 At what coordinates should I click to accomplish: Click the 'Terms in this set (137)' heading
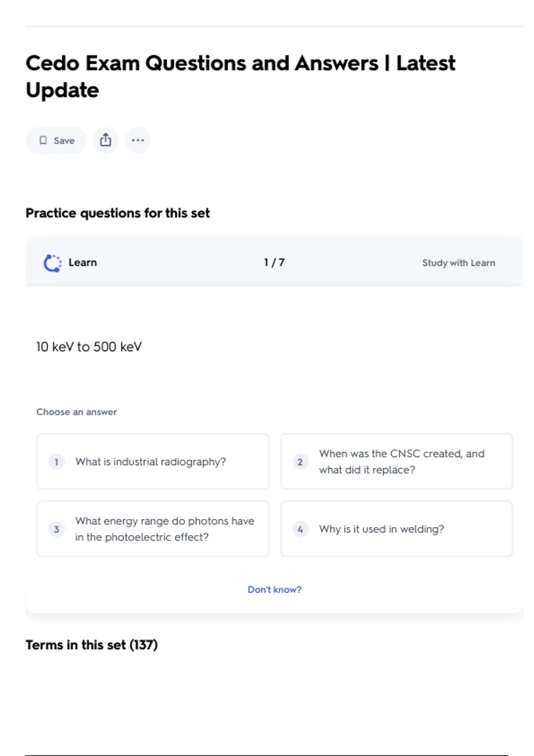(92, 645)
